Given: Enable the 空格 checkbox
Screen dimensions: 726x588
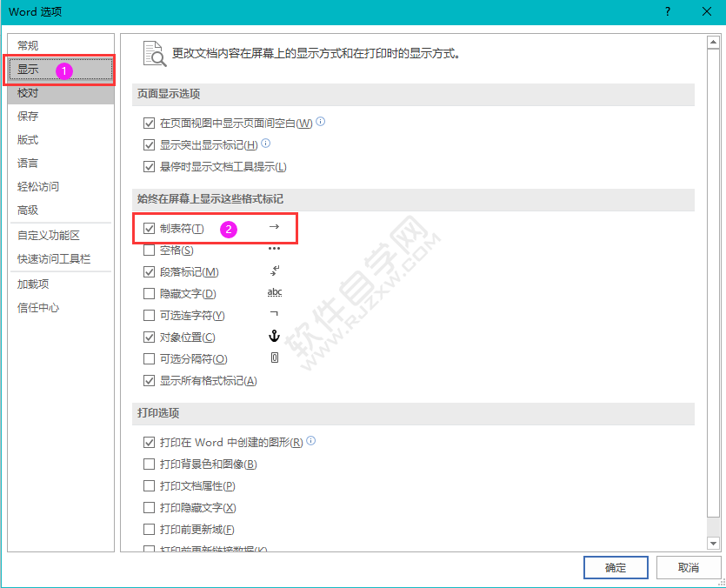Looking at the screenshot, I should (150, 249).
